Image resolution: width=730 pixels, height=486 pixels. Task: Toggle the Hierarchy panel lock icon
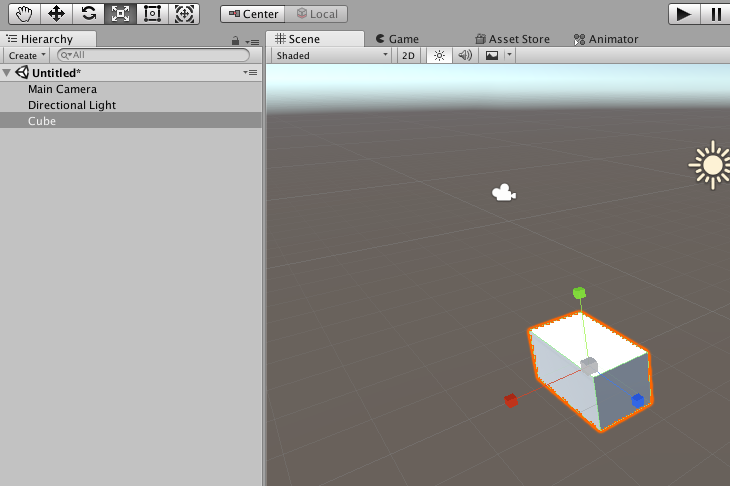pyautogui.click(x=236, y=41)
